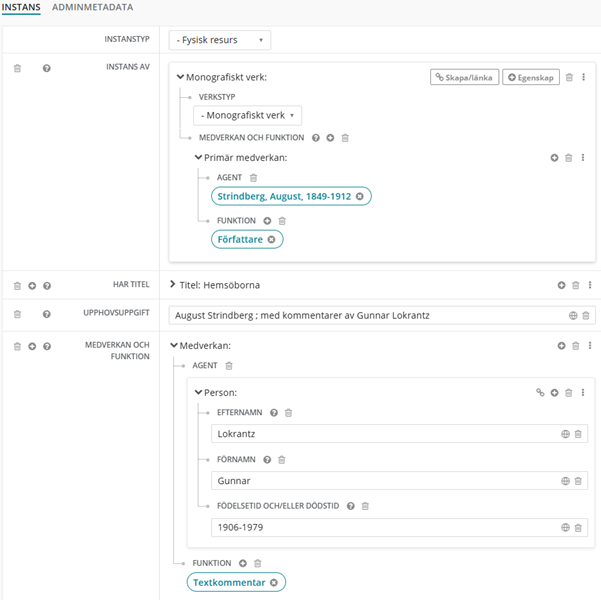601x600 pixels.
Task: Delete the UPPHOVSUPPGIFT row on the left
Action: coord(17,314)
